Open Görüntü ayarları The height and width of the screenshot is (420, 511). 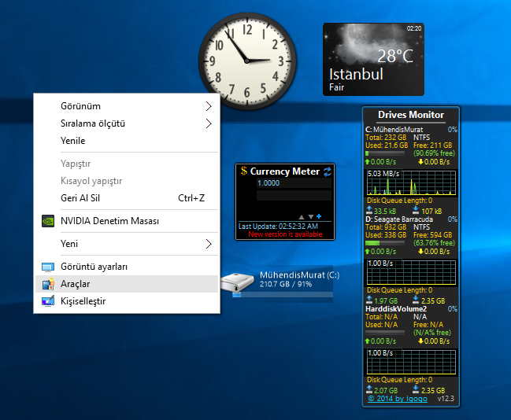(x=127, y=267)
